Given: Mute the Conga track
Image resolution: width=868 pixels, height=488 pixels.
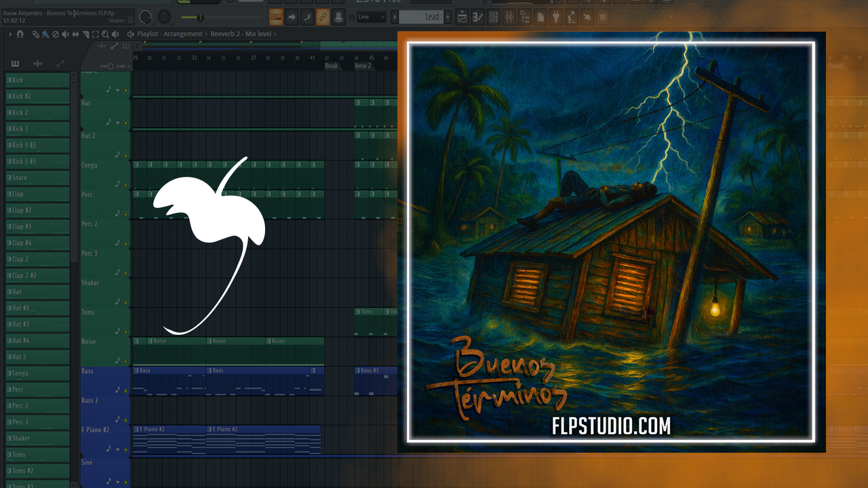Looking at the screenshot, I should click(x=125, y=184).
